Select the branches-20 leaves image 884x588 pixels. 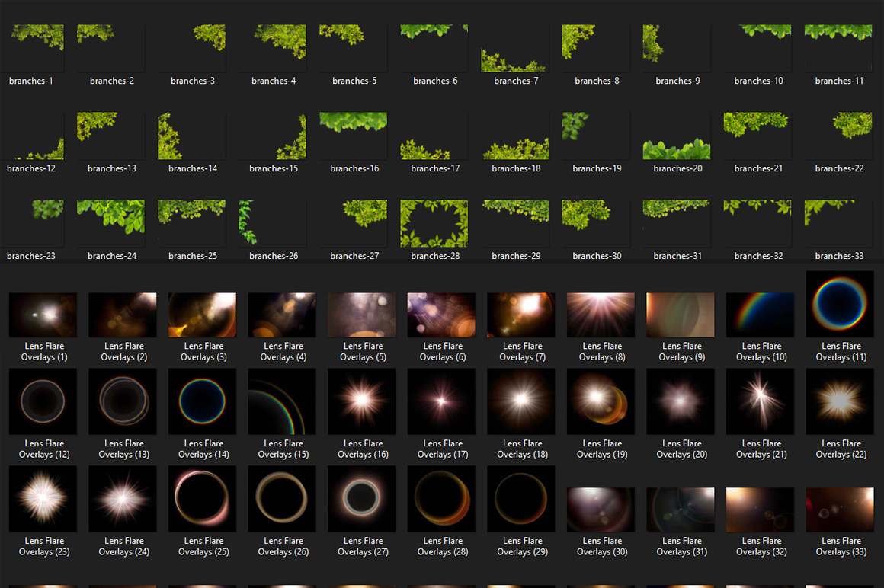tap(677, 136)
